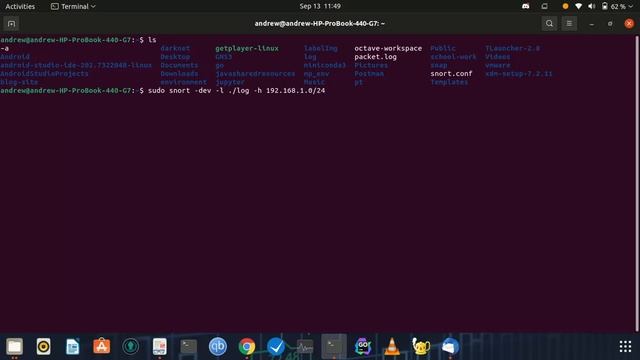
Task: Click the 'Postman' directory name
Action: click(369, 73)
